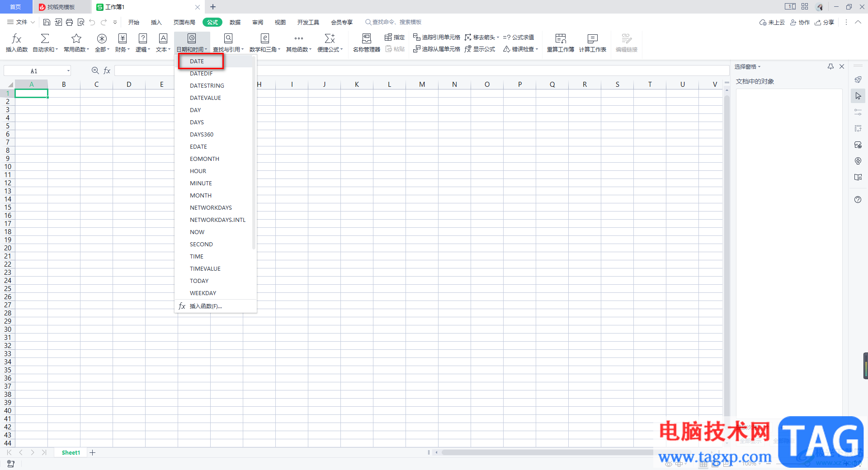This screenshot has width=868, height=470.
Task: Click the zoom magnifier icon beside formula bar
Action: click(95, 70)
